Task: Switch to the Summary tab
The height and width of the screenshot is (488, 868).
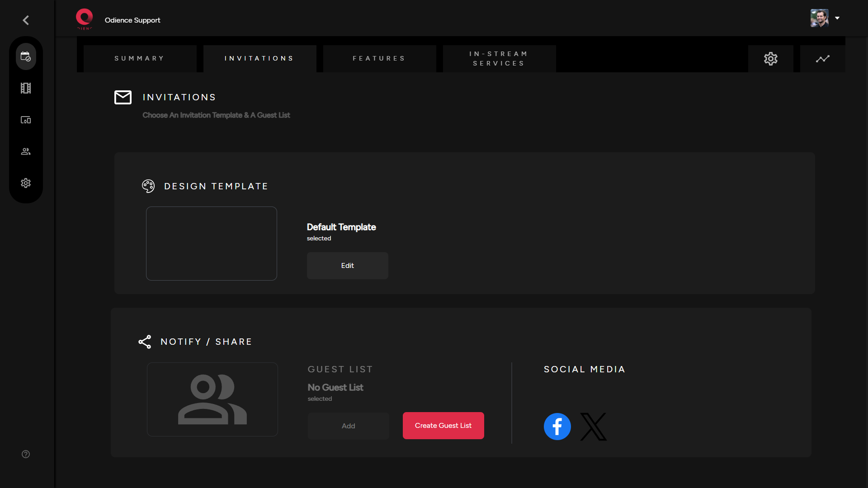Action: [x=139, y=58]
